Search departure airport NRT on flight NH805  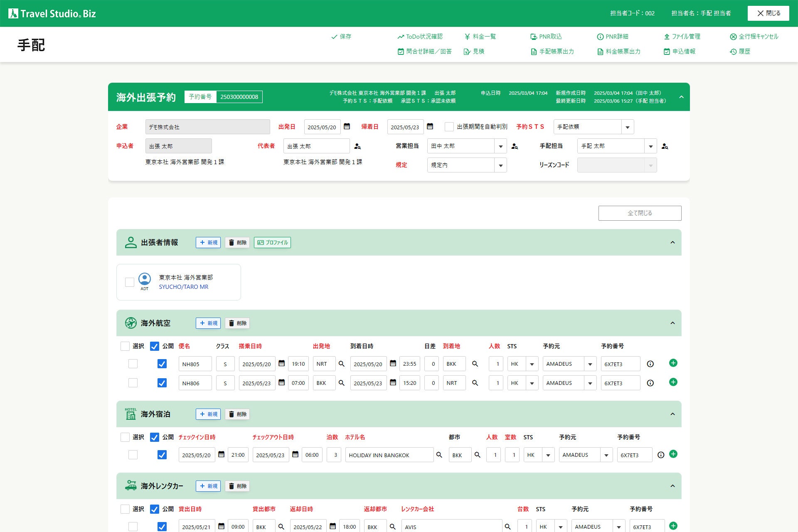click(x=342, y=364)
